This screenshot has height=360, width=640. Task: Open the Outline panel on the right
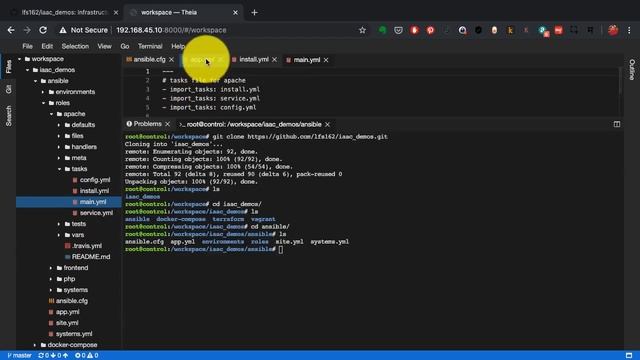pos(632,69)
